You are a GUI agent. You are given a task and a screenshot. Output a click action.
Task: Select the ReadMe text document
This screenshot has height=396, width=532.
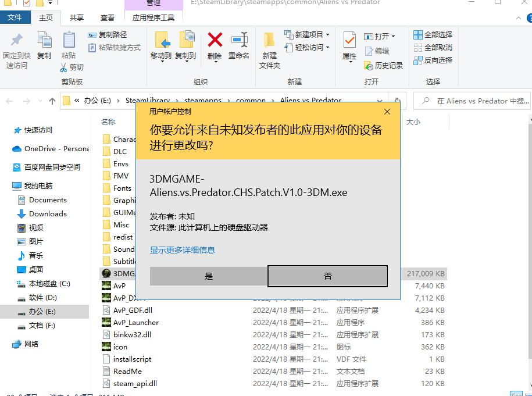click(x=127, y=371)
